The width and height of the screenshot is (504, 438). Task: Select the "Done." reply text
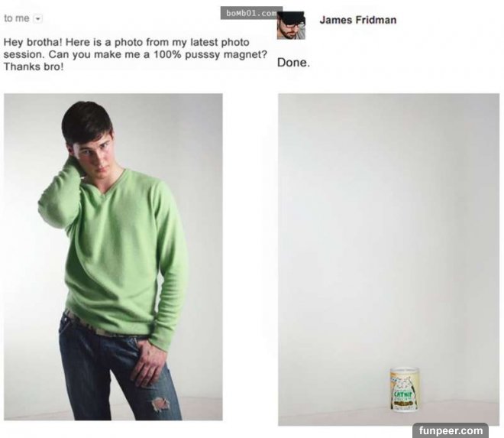(x=293, y=63)
